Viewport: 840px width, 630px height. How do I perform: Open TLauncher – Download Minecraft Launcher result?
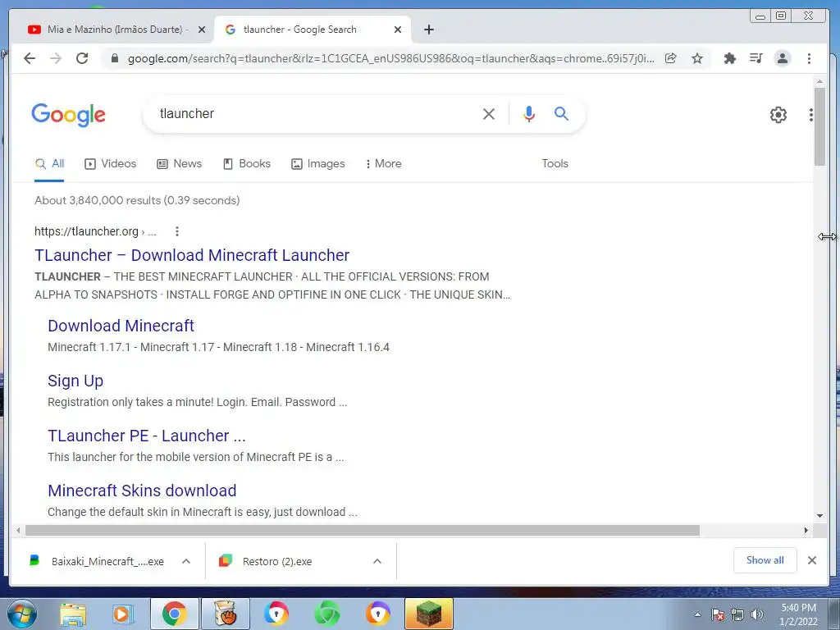coord(192,256)
